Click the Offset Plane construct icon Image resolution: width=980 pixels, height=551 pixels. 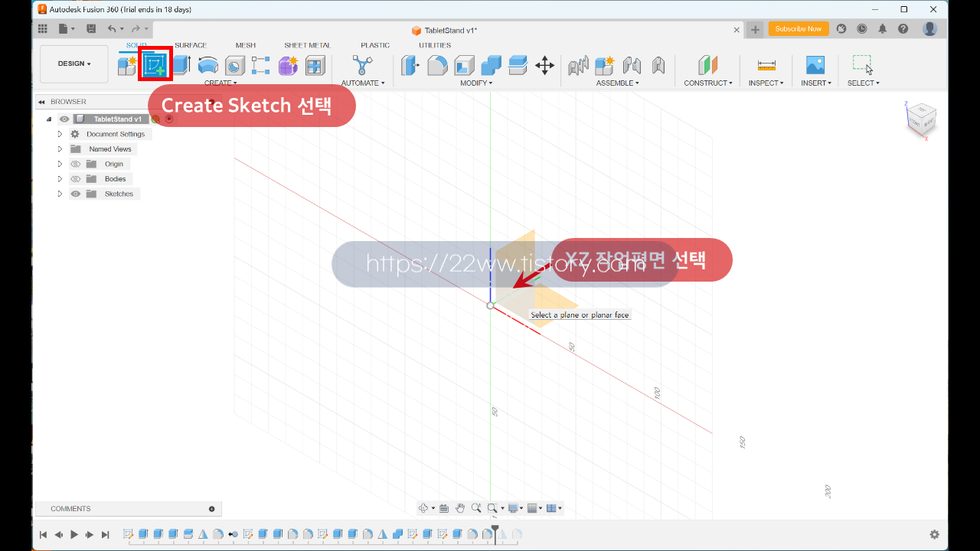click(707, 65)
